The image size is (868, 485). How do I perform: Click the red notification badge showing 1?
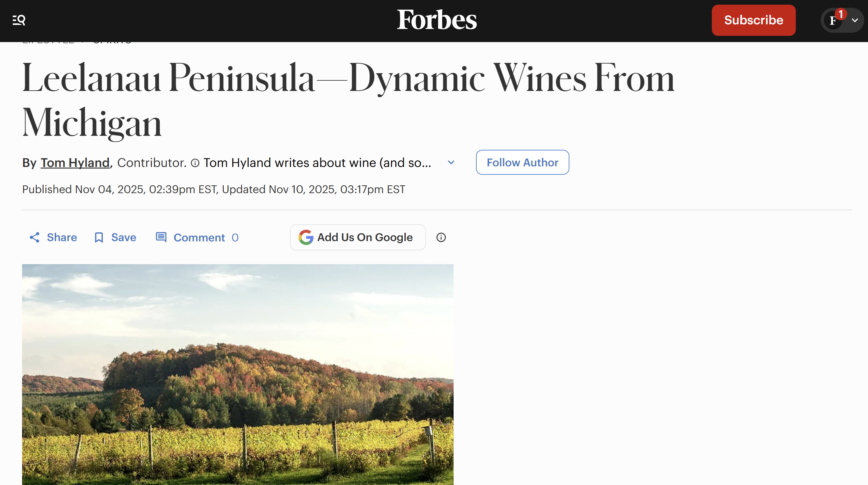click(841, 14)
